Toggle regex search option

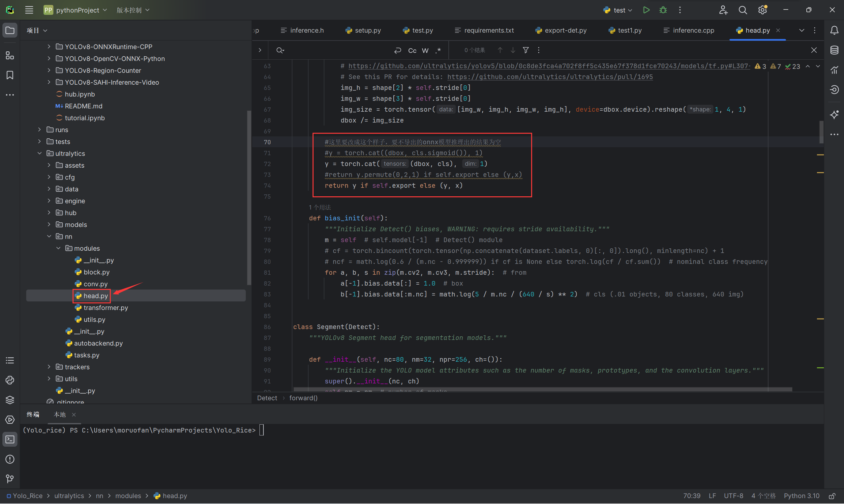[438, 51]
